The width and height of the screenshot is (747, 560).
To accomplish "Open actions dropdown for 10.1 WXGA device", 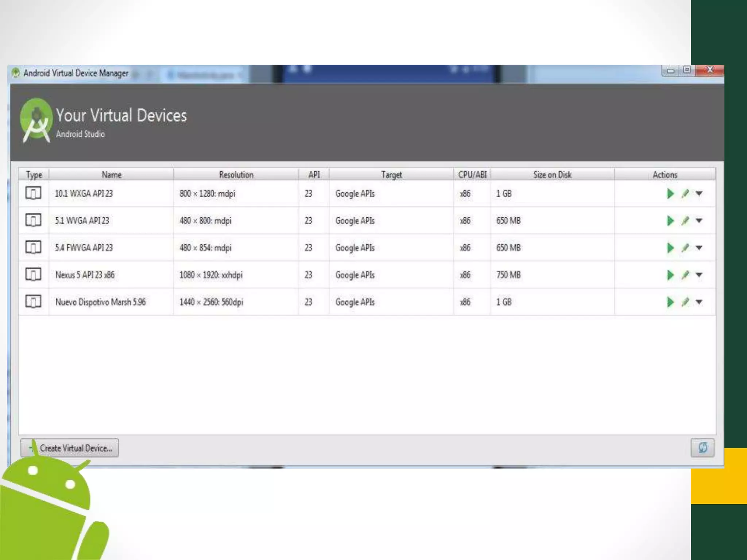I will [x=699, y=194].
